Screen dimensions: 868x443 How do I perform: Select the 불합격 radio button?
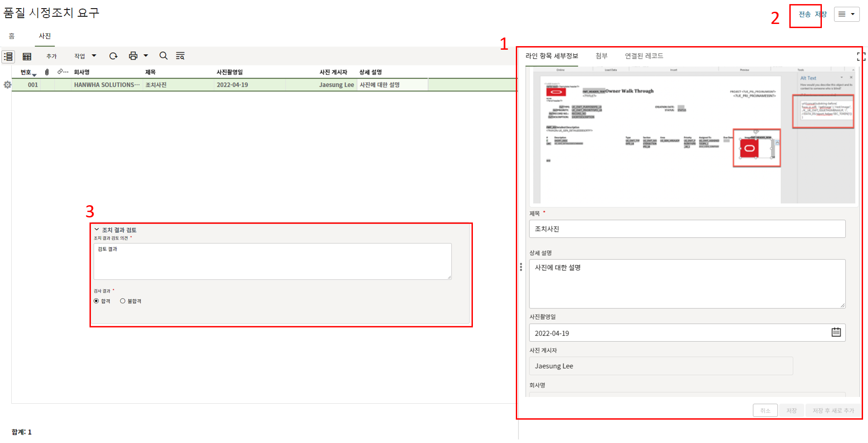click(123, 301)
